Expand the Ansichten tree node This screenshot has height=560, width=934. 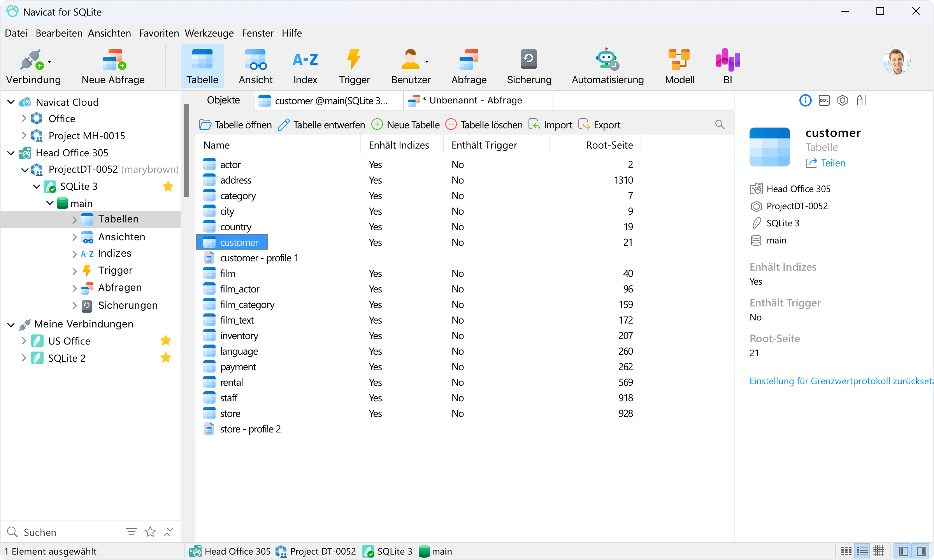[74, 237]
